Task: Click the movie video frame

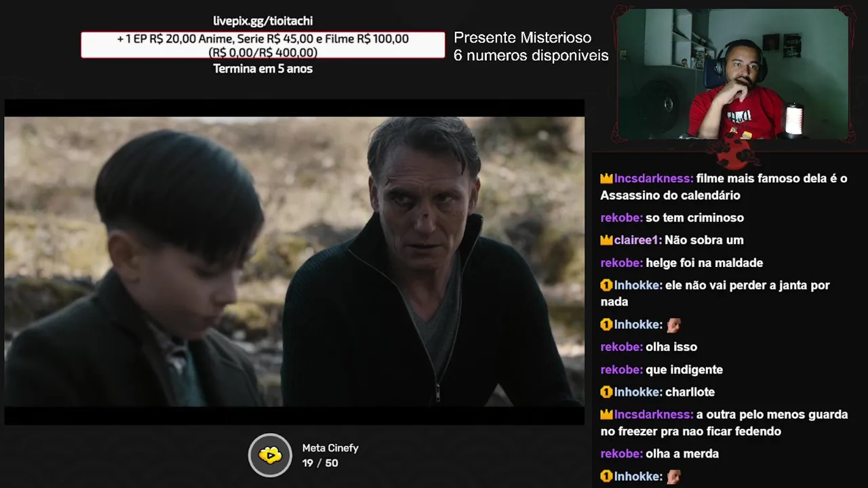Action: click(294, 262)
